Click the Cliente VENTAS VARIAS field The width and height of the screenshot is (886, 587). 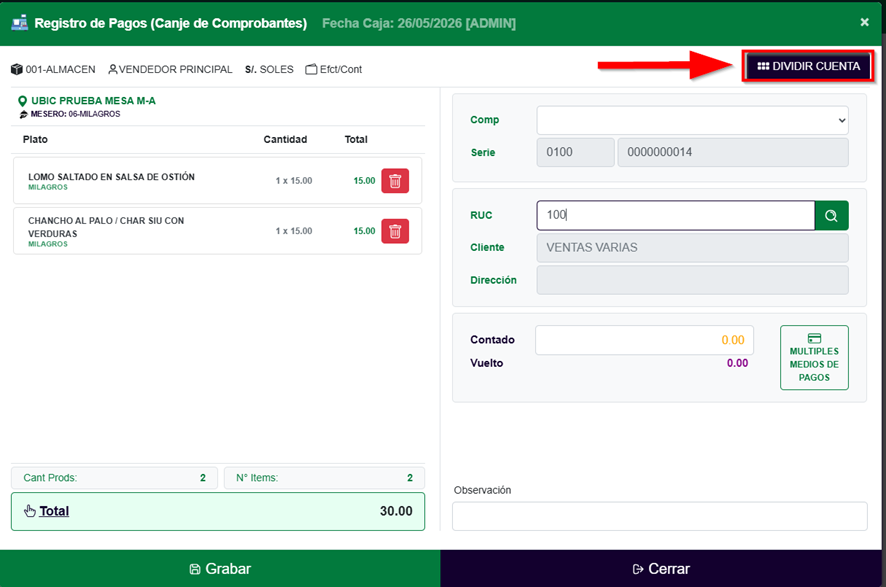click(692, 247)
